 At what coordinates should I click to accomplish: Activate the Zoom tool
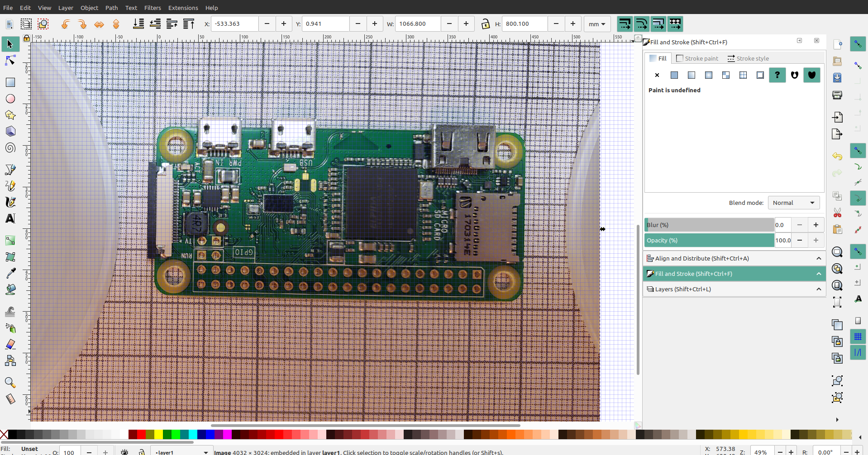coord(10,383)
